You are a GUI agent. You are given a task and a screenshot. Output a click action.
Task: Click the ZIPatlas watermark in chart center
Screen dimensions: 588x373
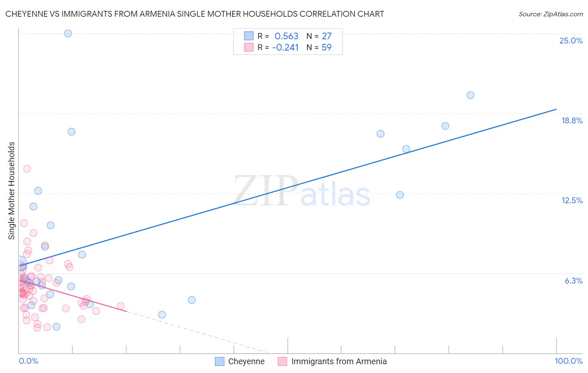click(x=302, y=191)
